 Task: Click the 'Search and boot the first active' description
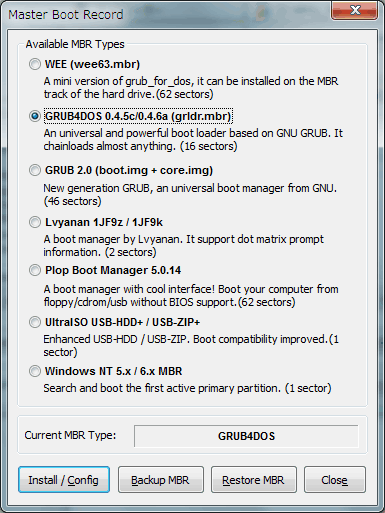coord(187,388)
